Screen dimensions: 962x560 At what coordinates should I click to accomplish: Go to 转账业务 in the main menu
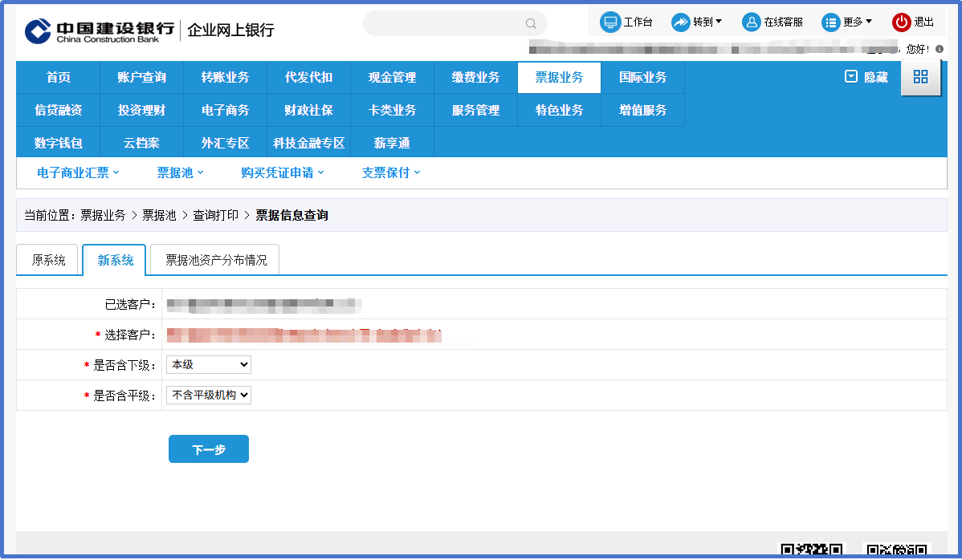click(226, 78)
